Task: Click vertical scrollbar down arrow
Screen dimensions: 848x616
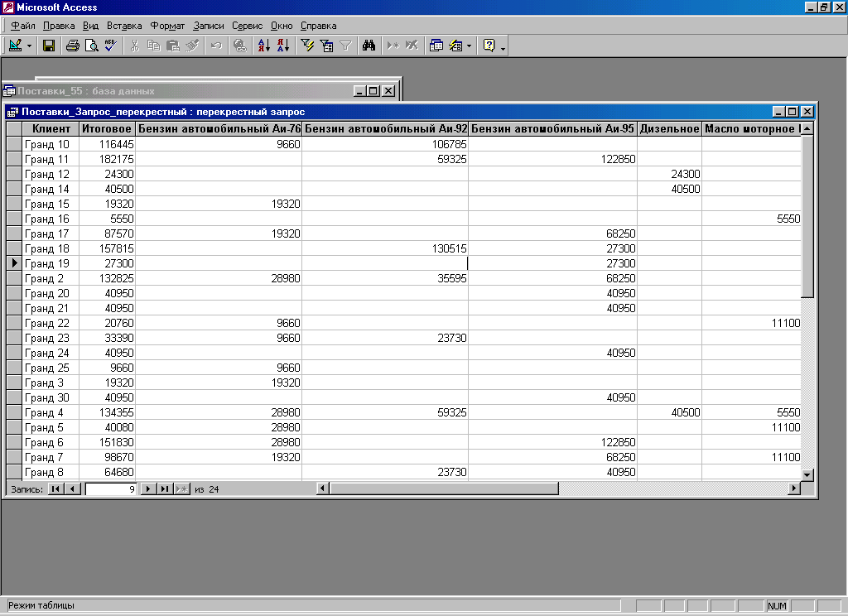Action: [807, 475]
